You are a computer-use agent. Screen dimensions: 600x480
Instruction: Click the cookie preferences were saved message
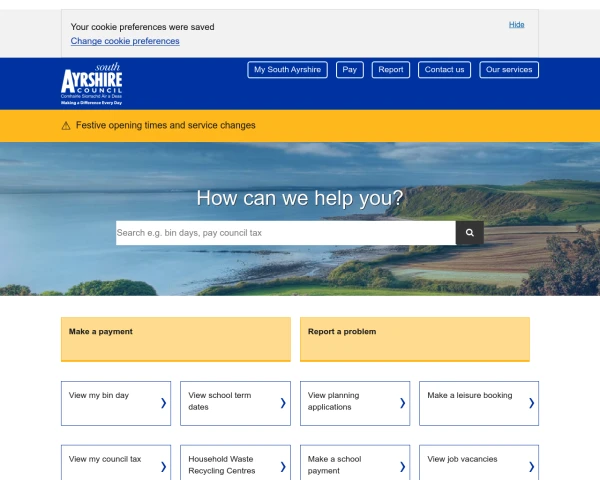point(142,27)
